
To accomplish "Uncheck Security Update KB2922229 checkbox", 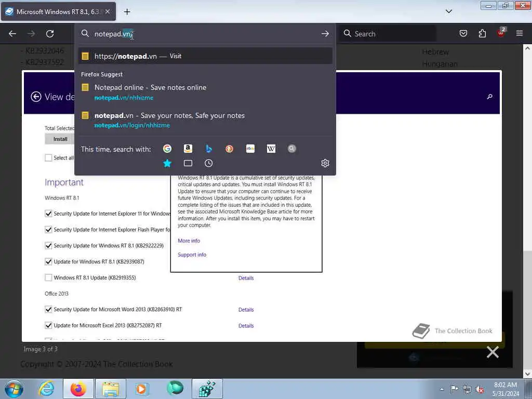I will 48,246.
